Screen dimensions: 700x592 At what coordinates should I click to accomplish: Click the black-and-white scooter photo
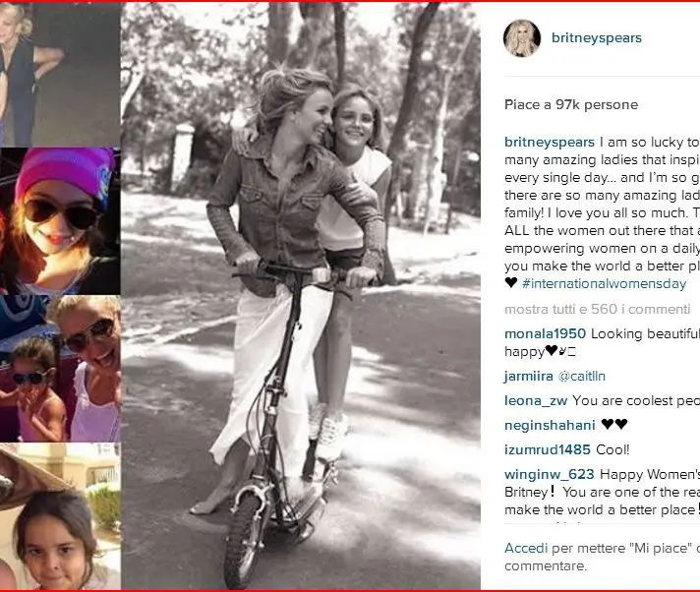pyautogui.click(x=300, y=295)
